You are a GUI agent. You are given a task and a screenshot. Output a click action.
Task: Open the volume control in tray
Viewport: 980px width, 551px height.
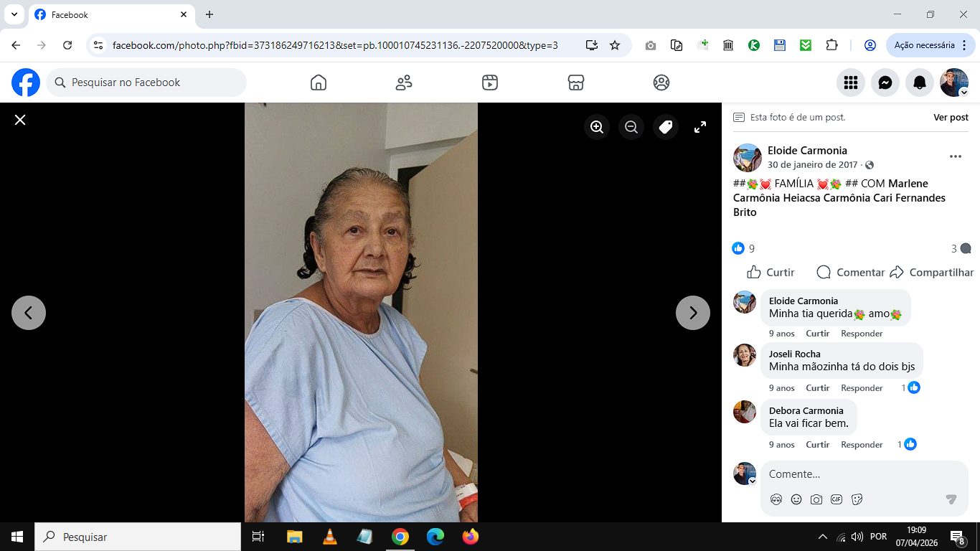[857, 537]
